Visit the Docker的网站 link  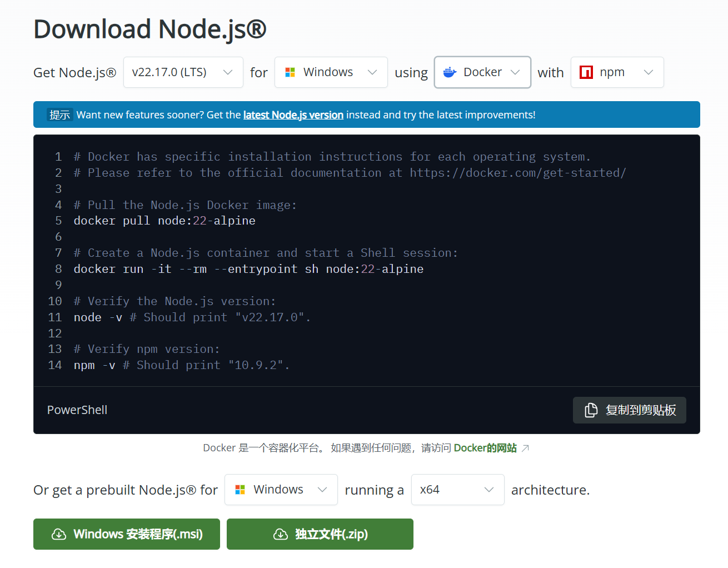coord(484,447)
